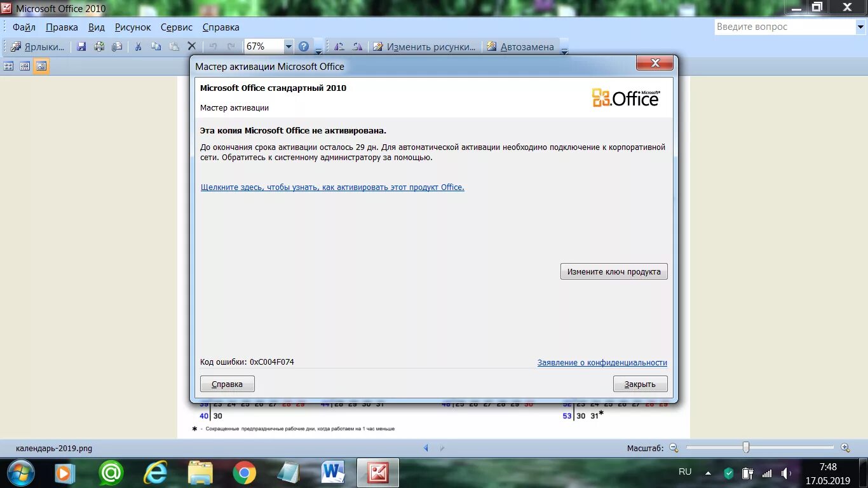Open standard toolbar options expander
The height and width of the screenshot is (488, 868).
tap(318, 48)
